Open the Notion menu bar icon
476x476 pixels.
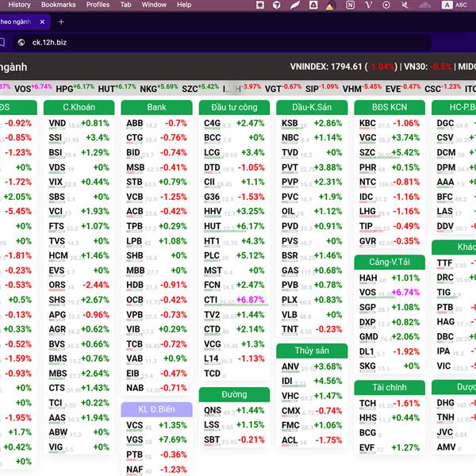(x=350, y=5)
